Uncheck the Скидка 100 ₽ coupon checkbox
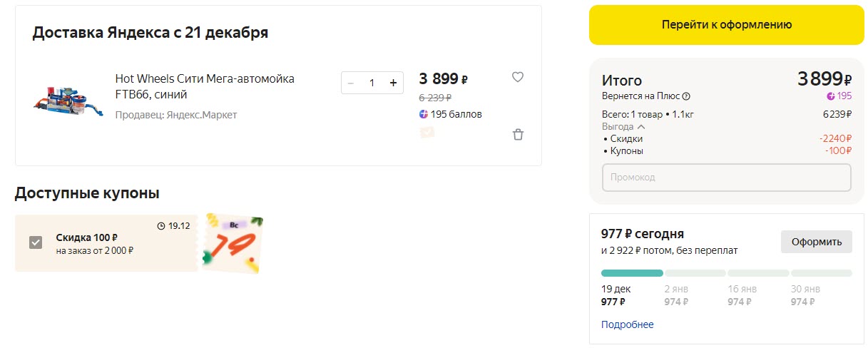868x348 pixels. click(36, 242)
